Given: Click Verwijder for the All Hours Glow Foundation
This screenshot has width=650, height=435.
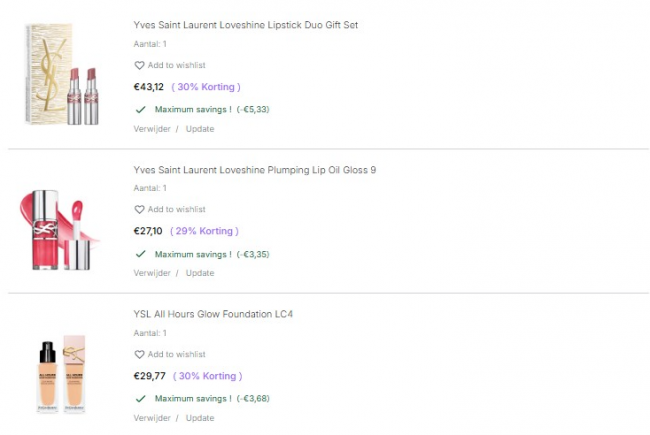Looking at the screenshot, I should pyautogui.click(x=152, y=418).
